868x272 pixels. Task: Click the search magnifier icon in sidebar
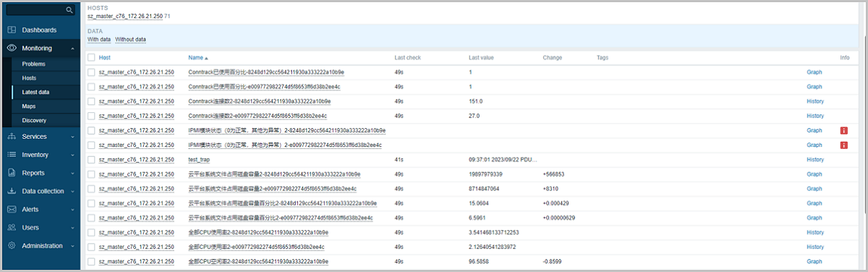(x=69, y=10)
